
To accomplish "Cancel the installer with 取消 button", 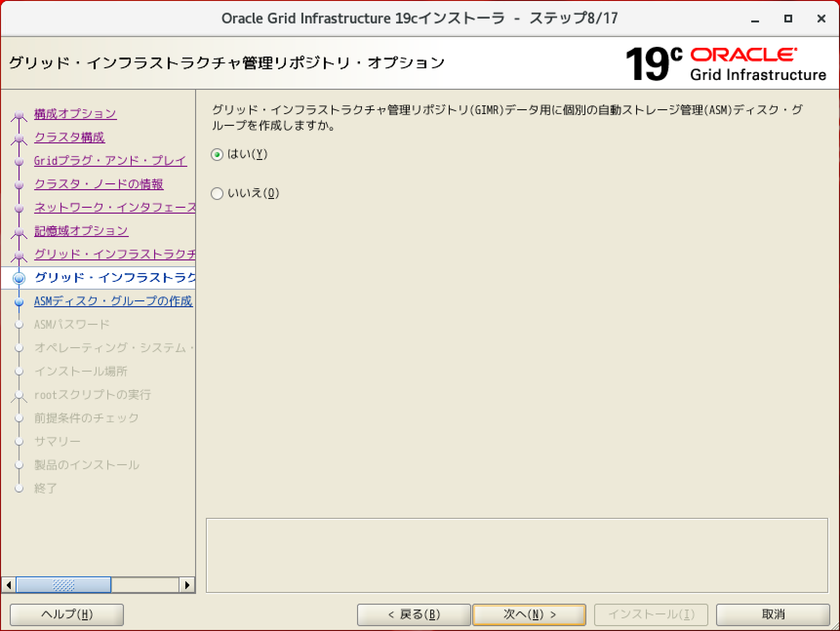I will [x=773, y=614].
